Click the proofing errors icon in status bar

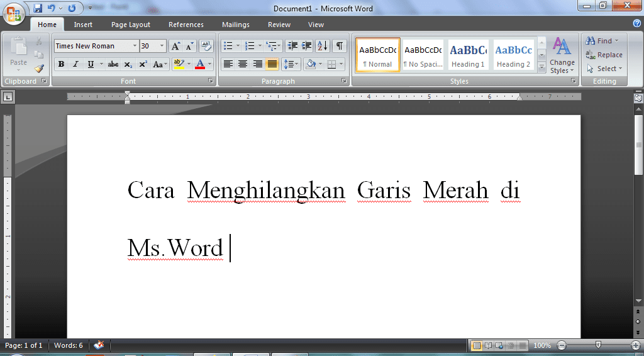pyautogui.click(x=99, y=345)
